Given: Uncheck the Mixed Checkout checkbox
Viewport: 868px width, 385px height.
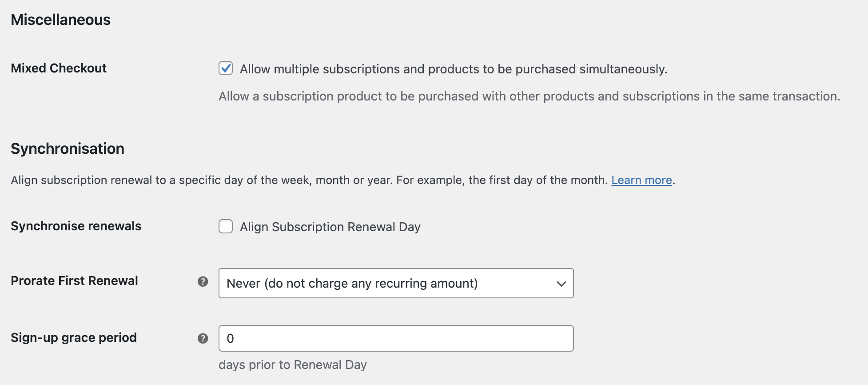Looking at the screenshot, I should pyautogui.click(x=226, y=68).
